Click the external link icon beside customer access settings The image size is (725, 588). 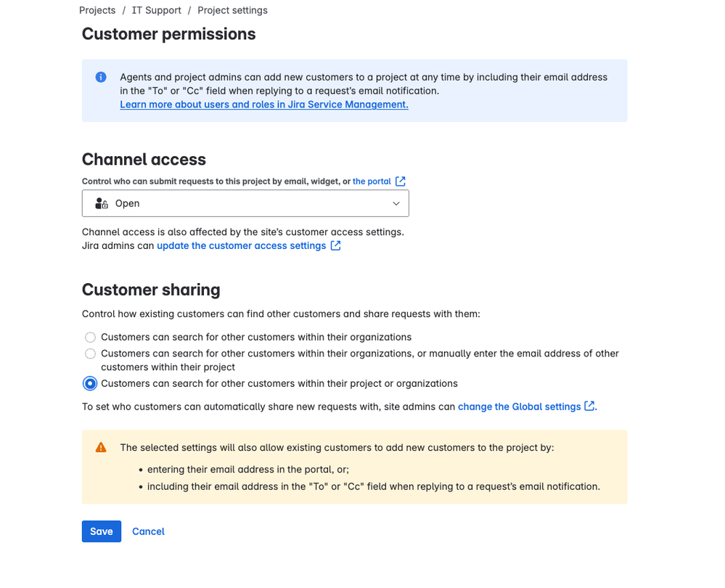(x=335, y=245)
